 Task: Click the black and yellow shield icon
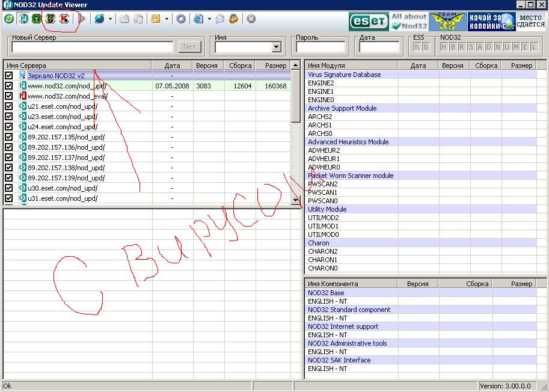pyautogui.click(x=51, y=19)
